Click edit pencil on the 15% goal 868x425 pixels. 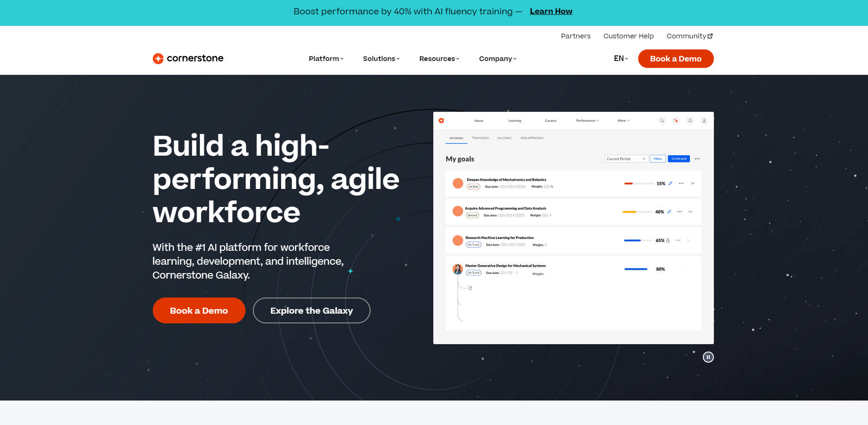(670, 183)
